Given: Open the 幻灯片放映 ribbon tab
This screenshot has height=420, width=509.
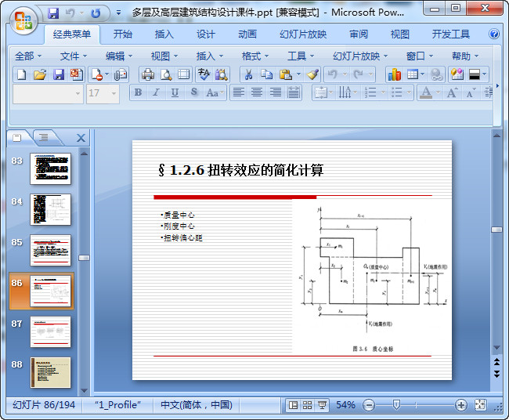Looking at the screenshot, I should click(303, 34).
